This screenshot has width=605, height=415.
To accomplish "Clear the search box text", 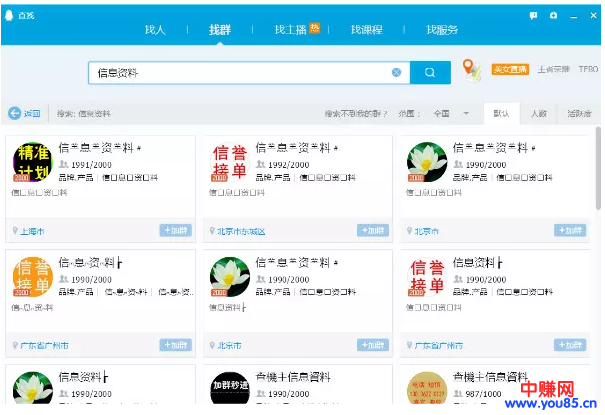I will click(396, 72).
